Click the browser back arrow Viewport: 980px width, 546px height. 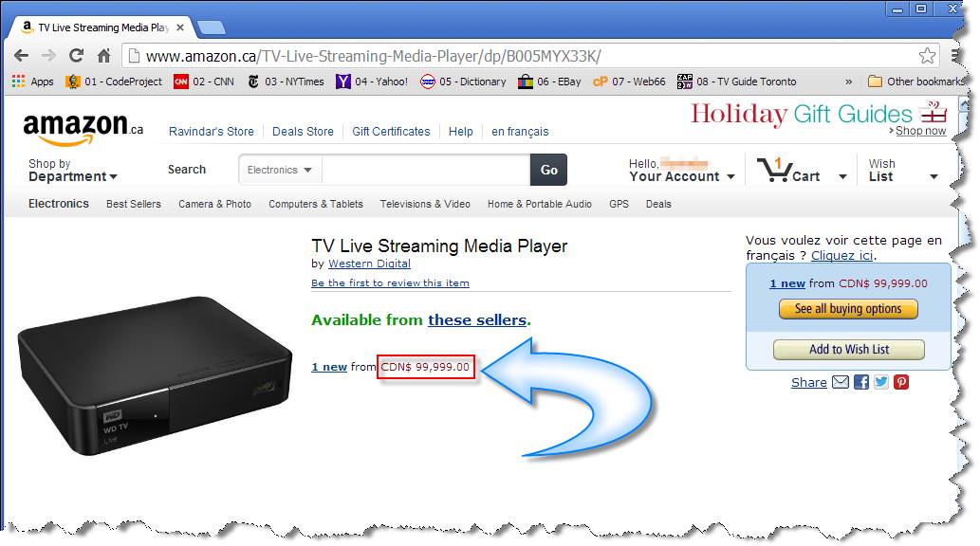[x=21, y=56]
